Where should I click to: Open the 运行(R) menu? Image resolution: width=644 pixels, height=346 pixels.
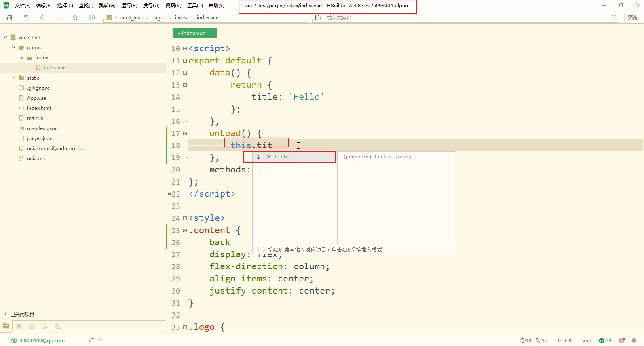coord(129,6)
